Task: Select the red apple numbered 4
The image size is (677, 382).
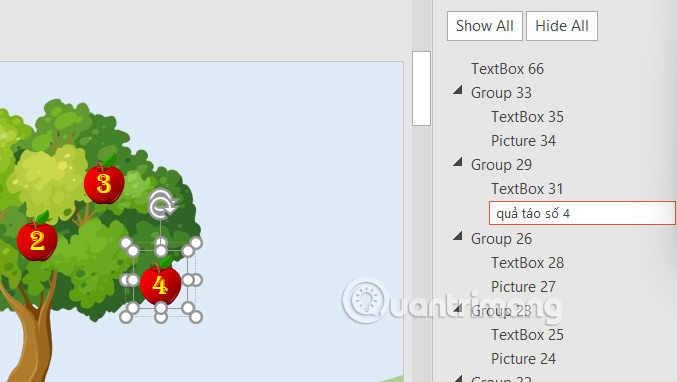Action: coord(160,283)
